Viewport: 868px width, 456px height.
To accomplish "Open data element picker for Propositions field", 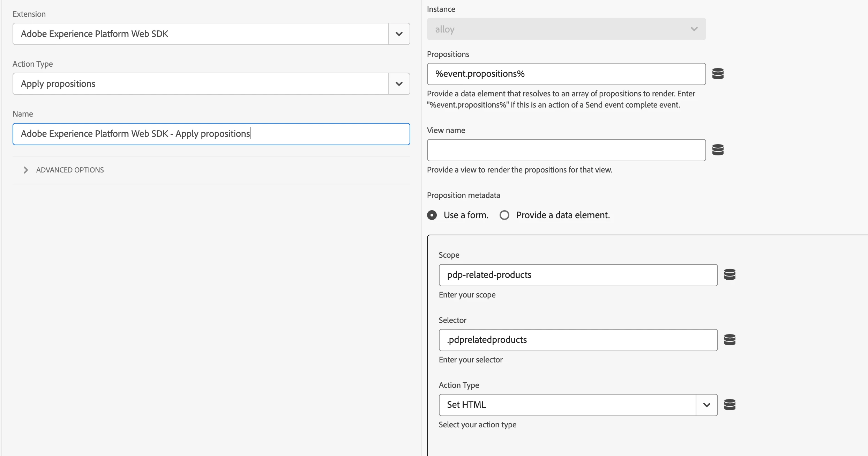I will point(718,74).
